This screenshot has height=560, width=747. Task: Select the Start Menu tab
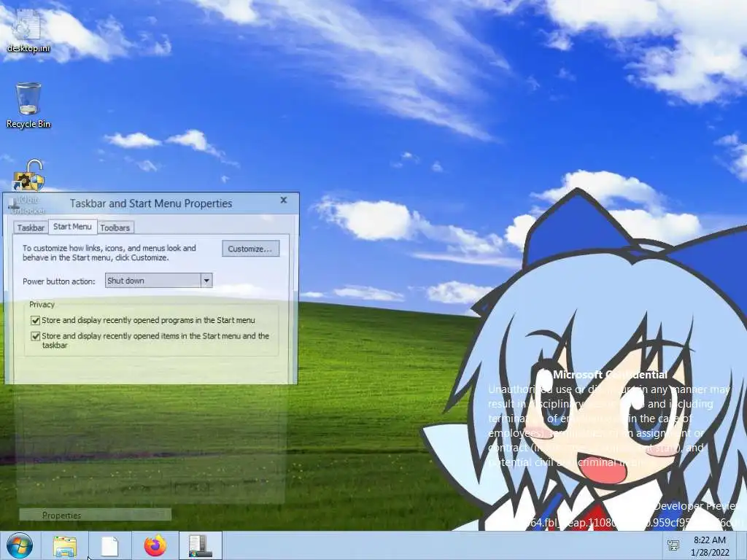click(x=72, y=227)
